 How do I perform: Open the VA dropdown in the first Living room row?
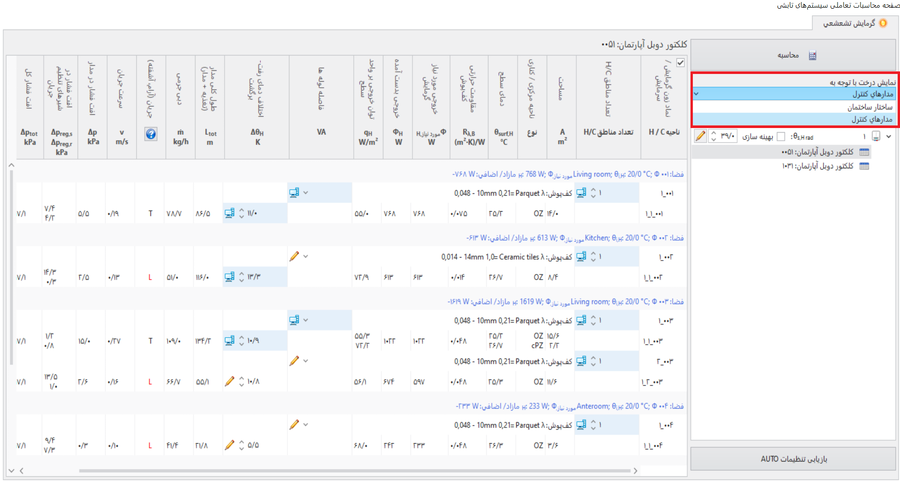[x=306, y=193]
